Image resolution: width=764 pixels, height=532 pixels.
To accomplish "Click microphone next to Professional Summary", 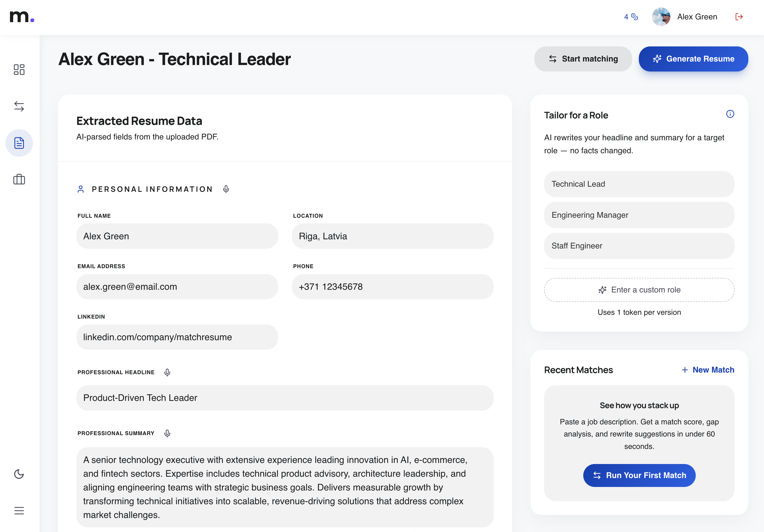I will tap(167, 433).
